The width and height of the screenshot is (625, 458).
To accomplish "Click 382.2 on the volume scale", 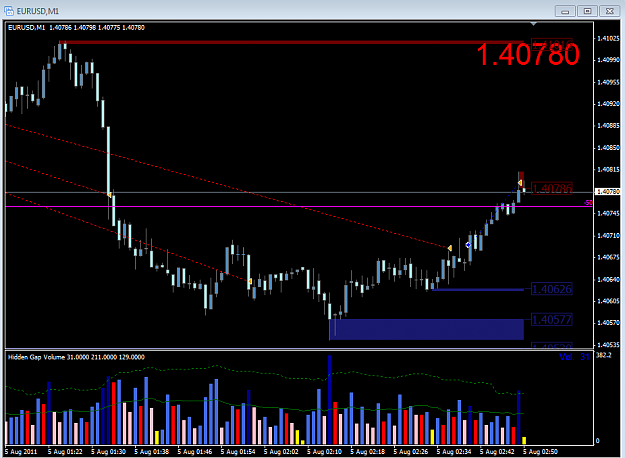I will 603,355.
